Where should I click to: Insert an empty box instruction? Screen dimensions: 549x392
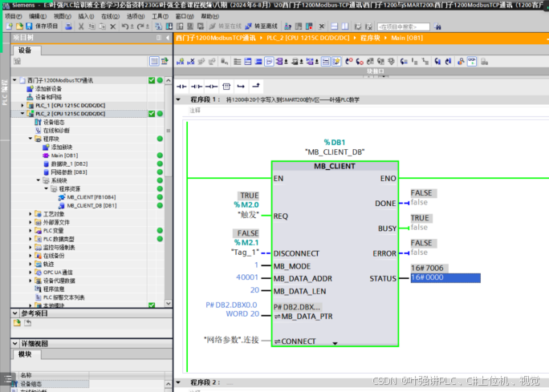click(x=226, y=87)
